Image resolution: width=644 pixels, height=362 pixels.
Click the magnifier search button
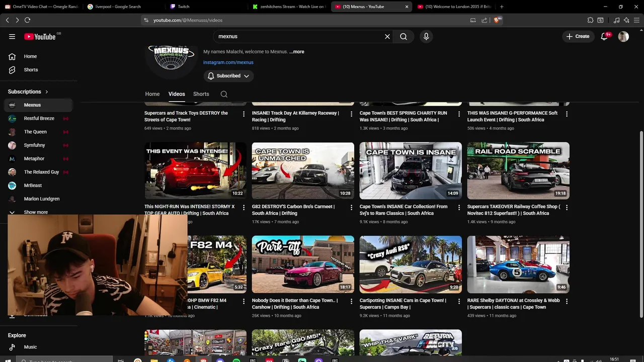(x=404, y=36)
